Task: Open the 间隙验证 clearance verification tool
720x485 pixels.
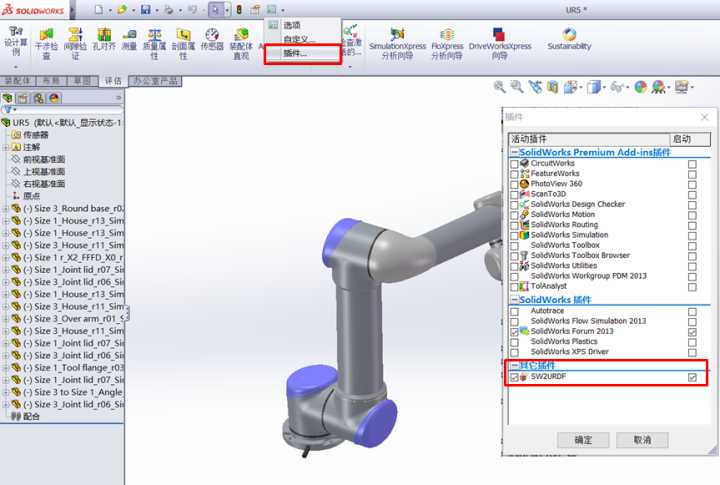Action: tap(75, 44)
